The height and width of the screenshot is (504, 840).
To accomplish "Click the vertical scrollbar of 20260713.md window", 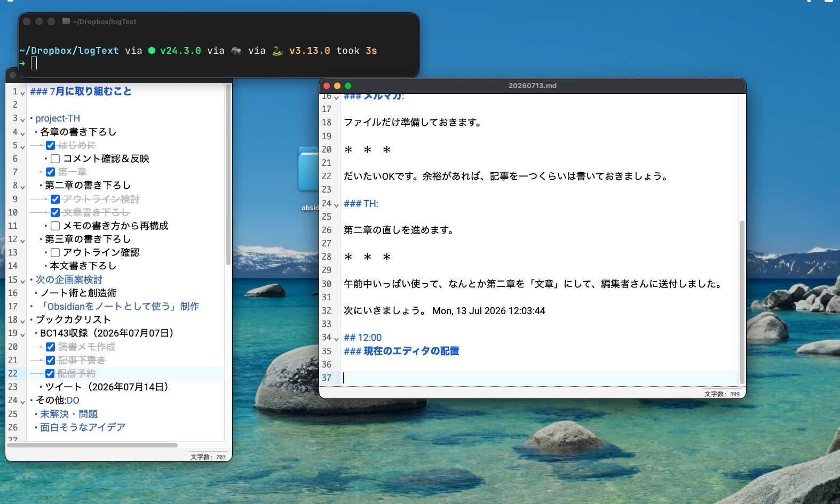I will pyautogui.click(x=742, y=302).
